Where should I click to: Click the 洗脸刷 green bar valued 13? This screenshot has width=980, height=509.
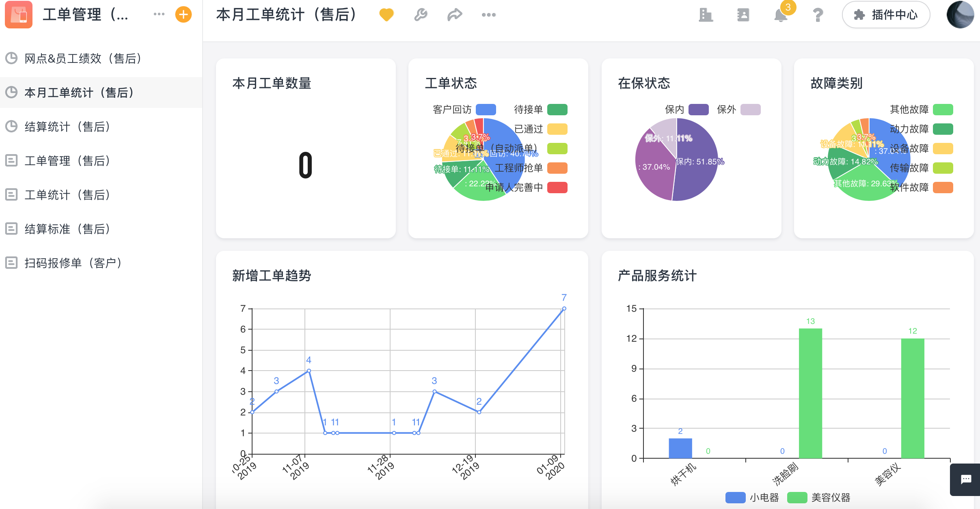810,393
